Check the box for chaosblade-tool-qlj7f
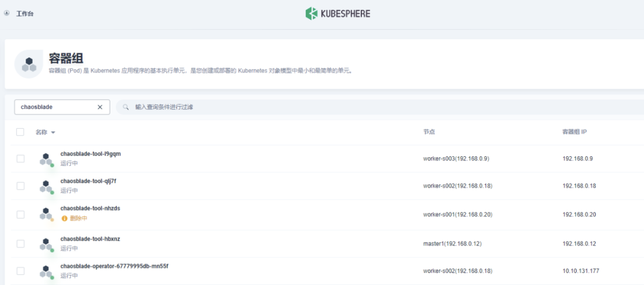 [20, 186]
